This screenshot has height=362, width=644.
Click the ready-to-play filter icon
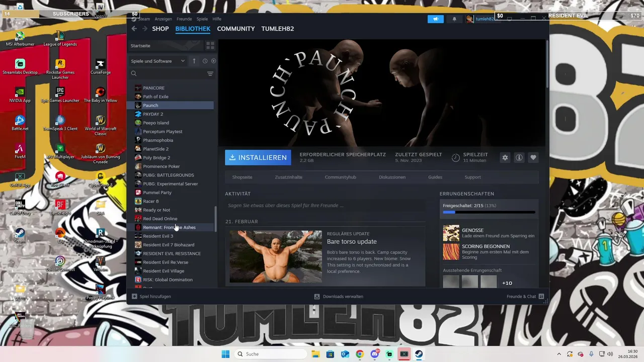[213, 61]
